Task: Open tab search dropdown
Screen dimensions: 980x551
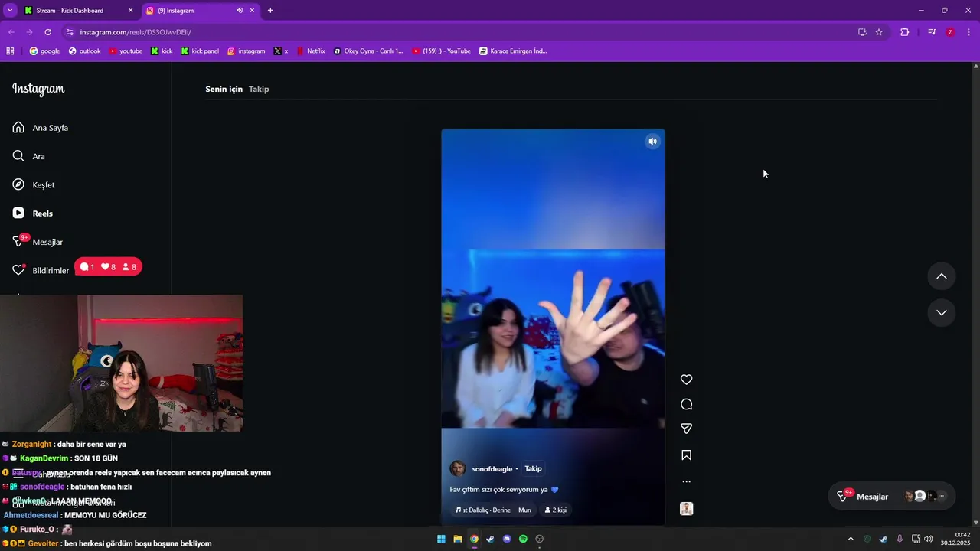Action: 10,11
